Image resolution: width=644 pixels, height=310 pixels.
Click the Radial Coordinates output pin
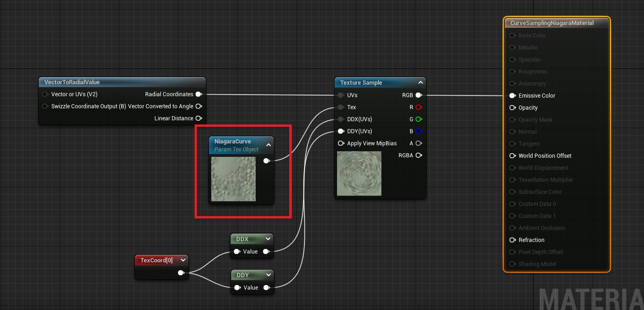(199, 94)
